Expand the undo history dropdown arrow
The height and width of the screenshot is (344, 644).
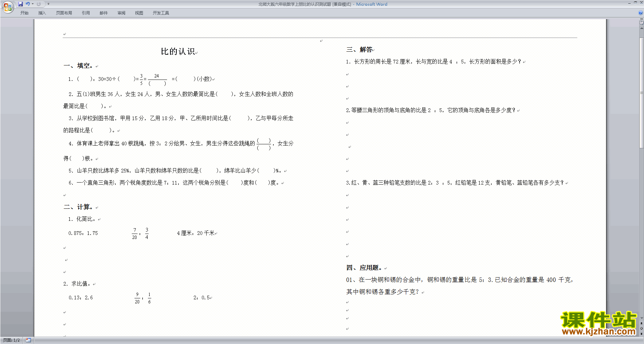(33, 4)
